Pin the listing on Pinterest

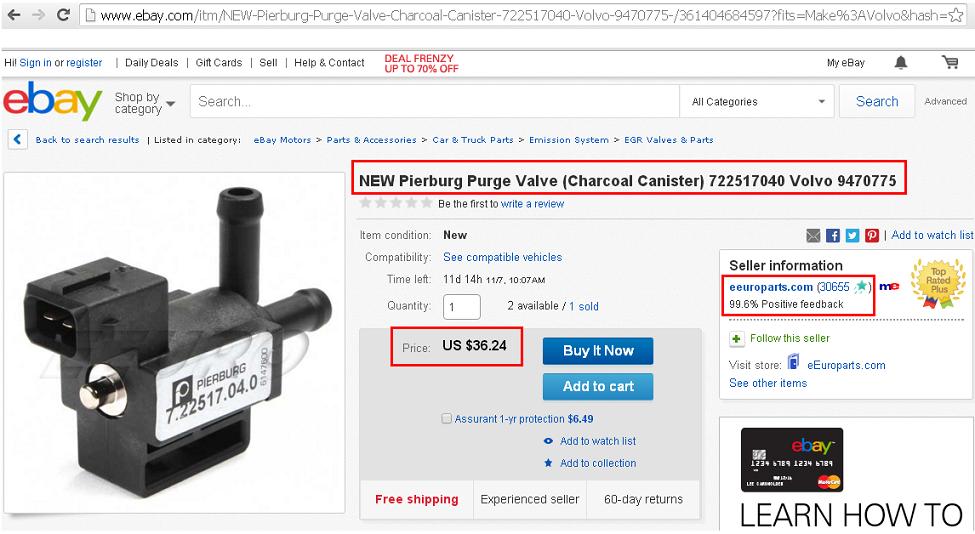click(x=872, y=235)
